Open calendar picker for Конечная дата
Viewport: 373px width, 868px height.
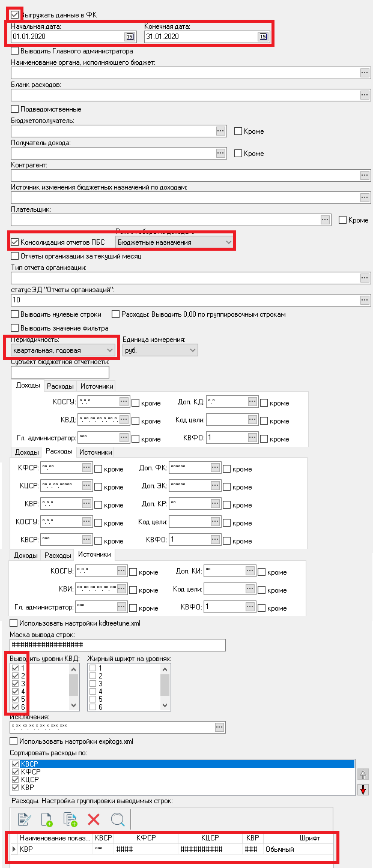262,37
